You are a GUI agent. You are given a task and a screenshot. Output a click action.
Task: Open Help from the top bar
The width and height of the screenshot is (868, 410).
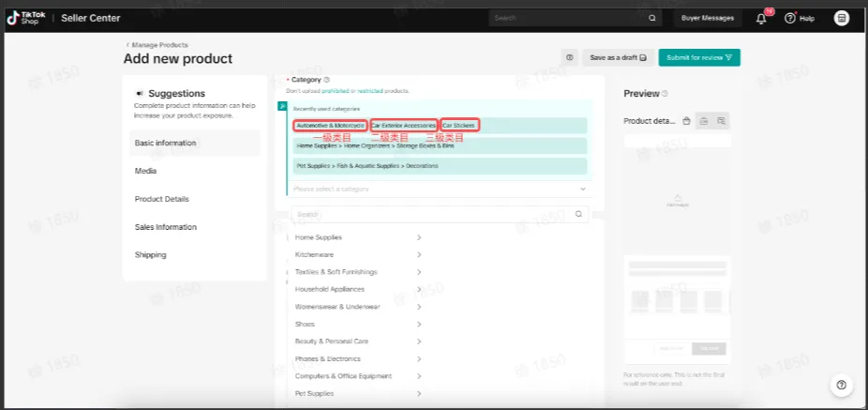click(800, 18)
